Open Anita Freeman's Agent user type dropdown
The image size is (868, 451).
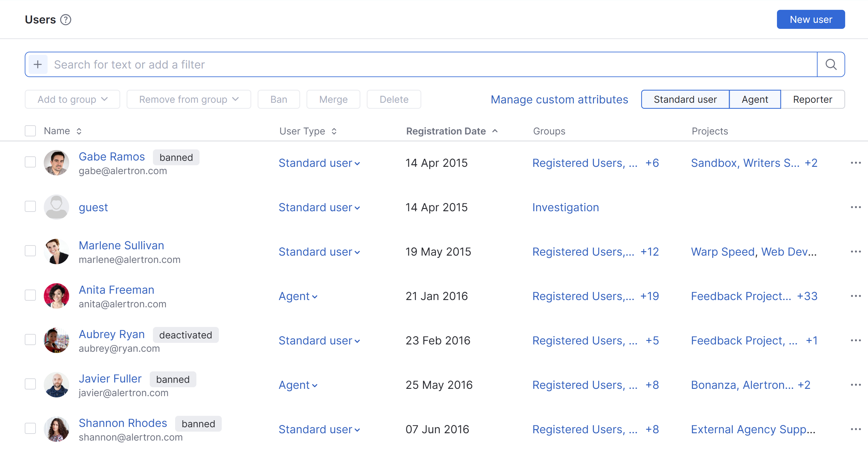298,296
